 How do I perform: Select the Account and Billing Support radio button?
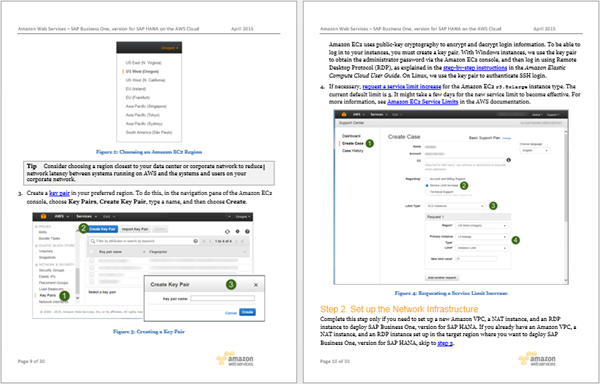click(x=427, y=179)
